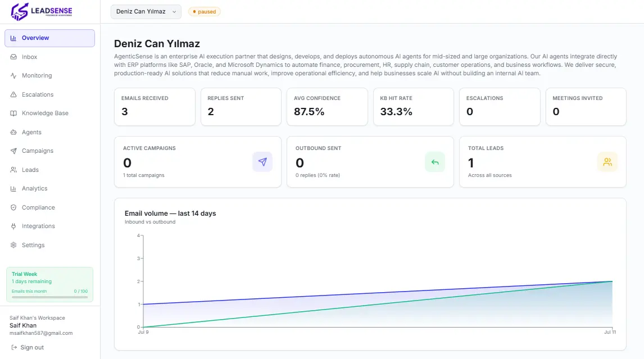Click the Trial Week label
This screenshot has height=359, width=644.
24,274
